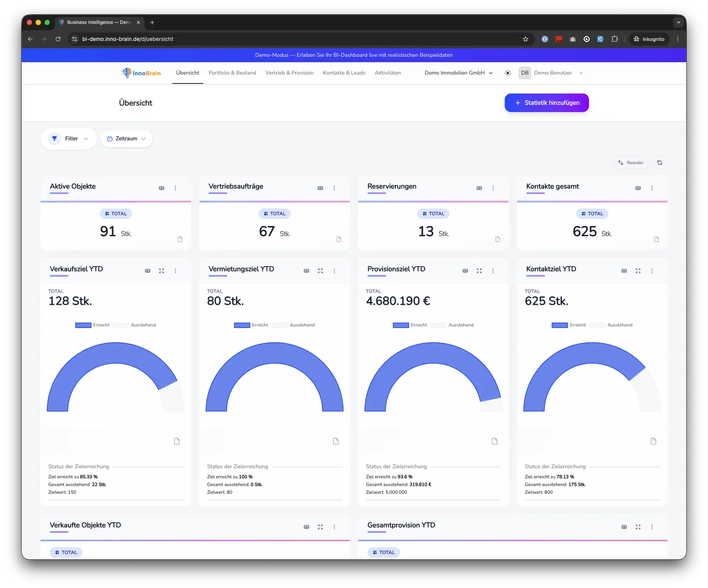
Task: Open table view icon on Kontaktziel YTD card
Action: point(624,271)
